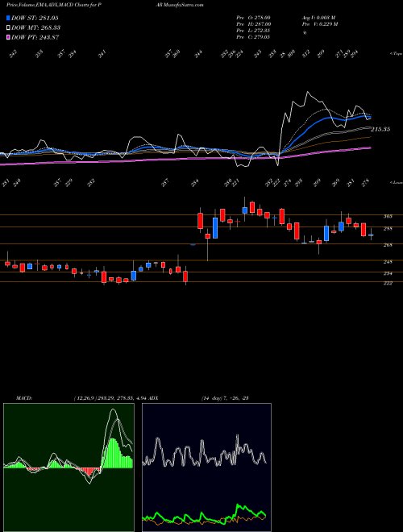
Task: Click the top-high label 312 above EMA chart
Action: [x=307, y=54]
